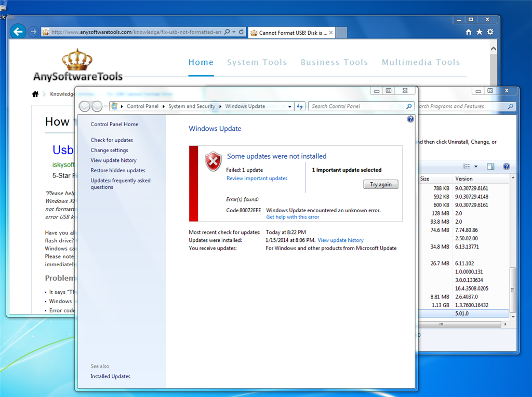Image resolution: width=532 pixels, height=397 pixels.
Task: Expand the Windows Update breadcrumb dropdown
Action: [x=289, y=106]
